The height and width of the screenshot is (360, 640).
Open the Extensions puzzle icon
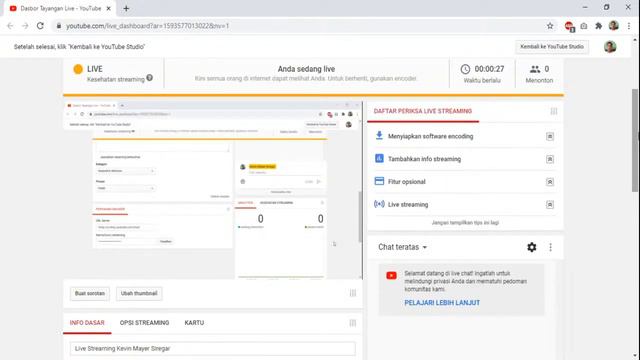tap(598, 26)
